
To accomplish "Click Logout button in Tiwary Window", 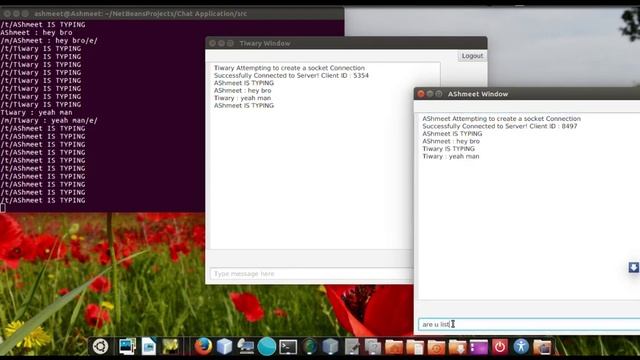I will point(472,56).
